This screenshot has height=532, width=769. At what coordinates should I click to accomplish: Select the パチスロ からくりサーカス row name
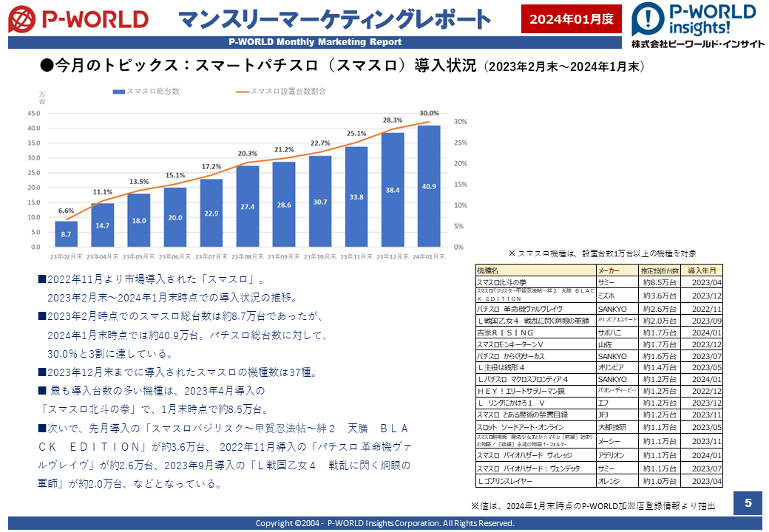point(510,357)
